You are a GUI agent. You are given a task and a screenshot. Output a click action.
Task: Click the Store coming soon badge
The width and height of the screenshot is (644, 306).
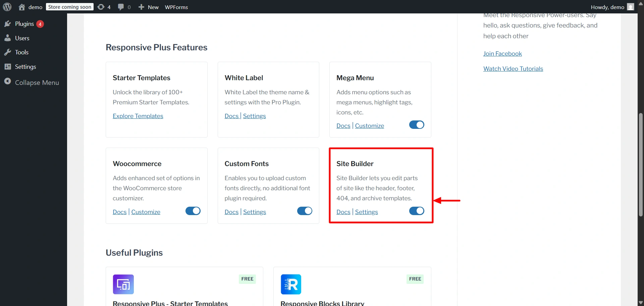[x=70, y=7]
